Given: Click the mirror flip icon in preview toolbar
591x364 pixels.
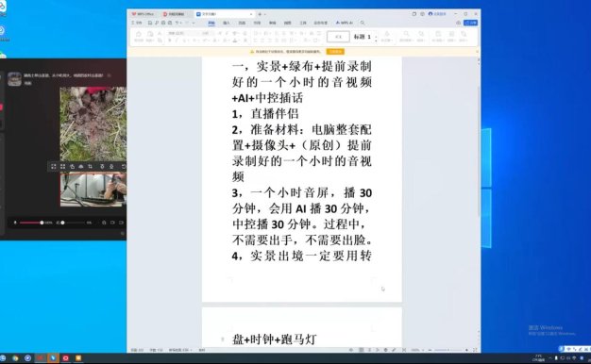Looking at the screenshot, I should click(x=81, y=166).
